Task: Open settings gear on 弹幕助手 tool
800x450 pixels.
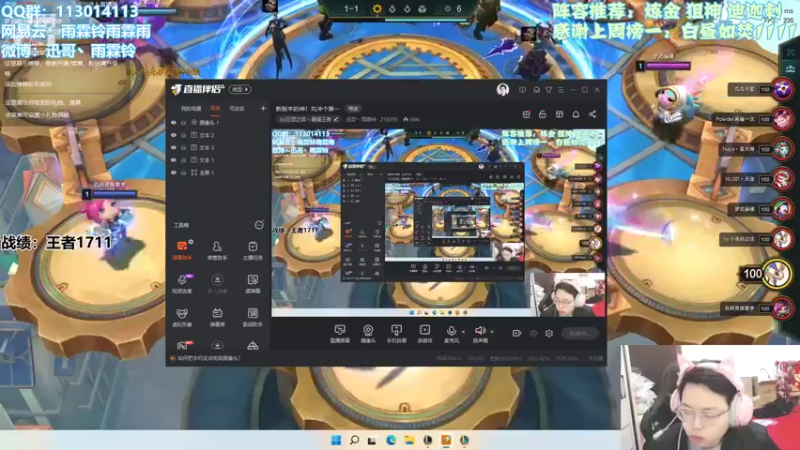Action: click(x=191, y=241)
